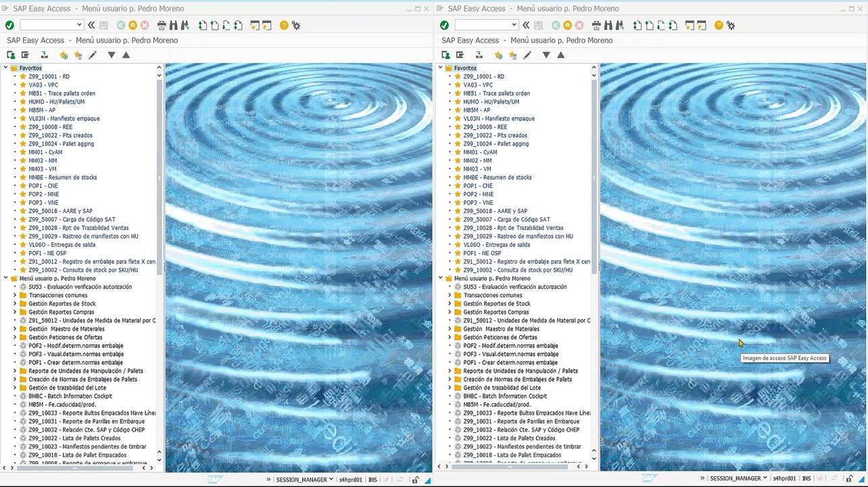Click Move Favorites Up triangle in left window

click(x=126, y=55)
